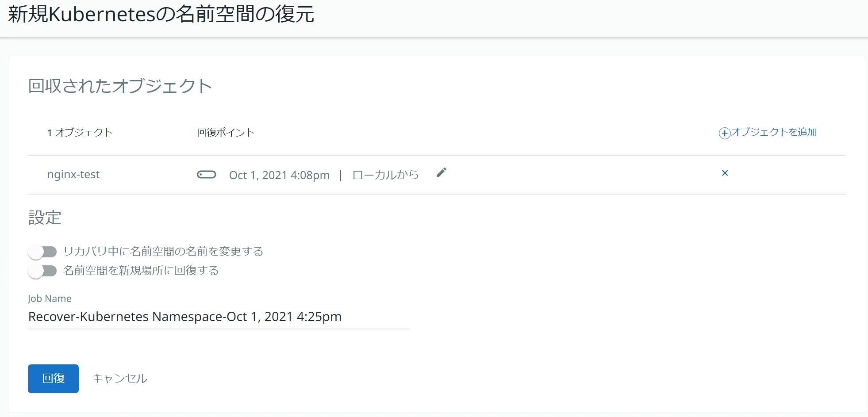
Task: Click the 設定 section heading
Action: (x=45, y=218)
